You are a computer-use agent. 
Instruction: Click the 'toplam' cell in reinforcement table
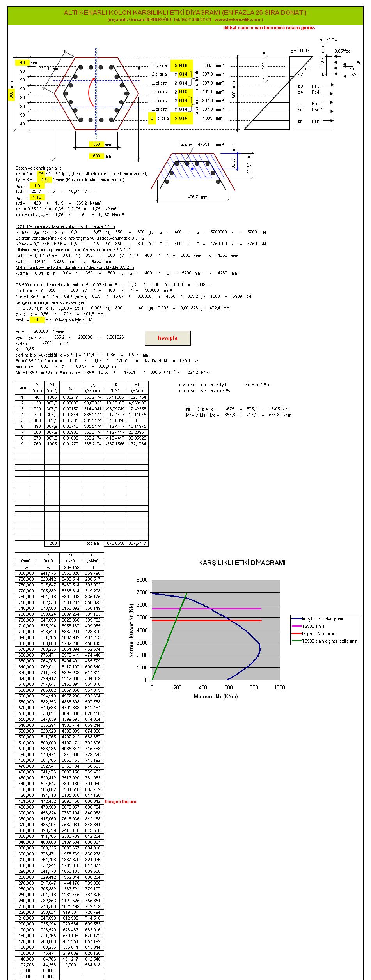pyautogui.click(x=92, y=543)
